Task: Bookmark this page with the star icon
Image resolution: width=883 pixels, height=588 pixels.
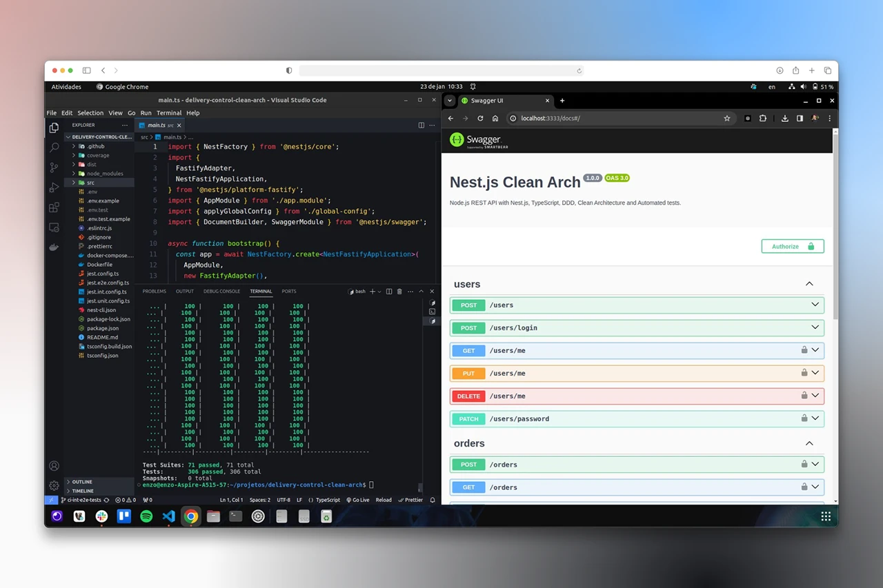Action: pyautogui.click(x=727, y=119)
